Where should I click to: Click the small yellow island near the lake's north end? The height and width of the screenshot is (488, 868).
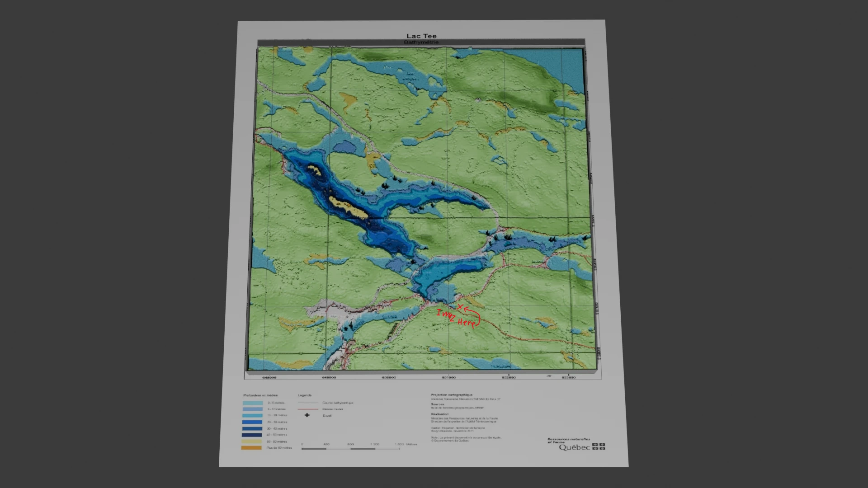point(315,171)
